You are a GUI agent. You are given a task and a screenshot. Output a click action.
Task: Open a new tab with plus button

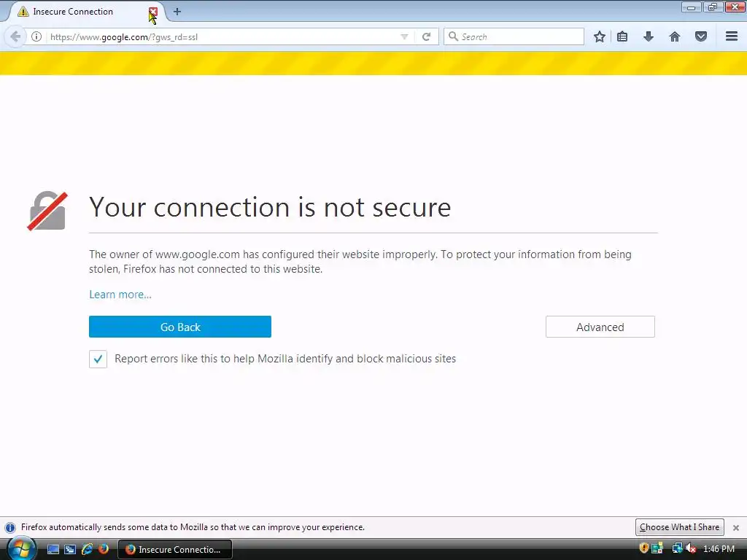tap(177, 12)
